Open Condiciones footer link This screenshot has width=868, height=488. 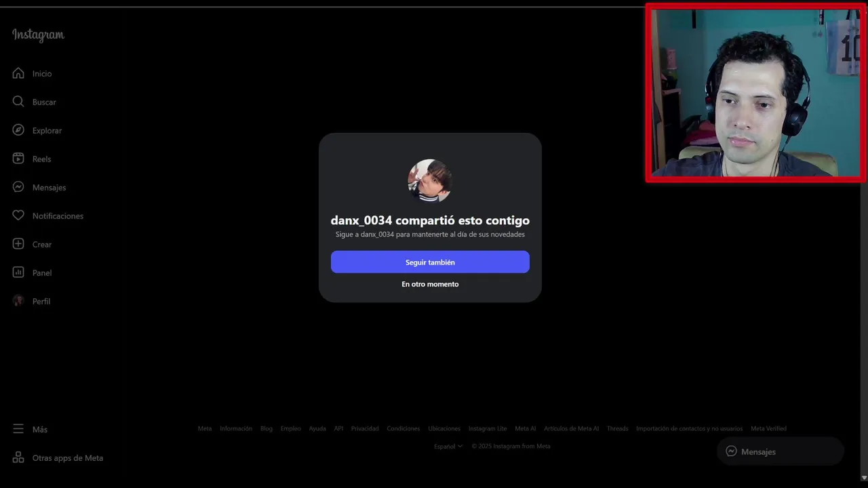[x=403, y=428]
